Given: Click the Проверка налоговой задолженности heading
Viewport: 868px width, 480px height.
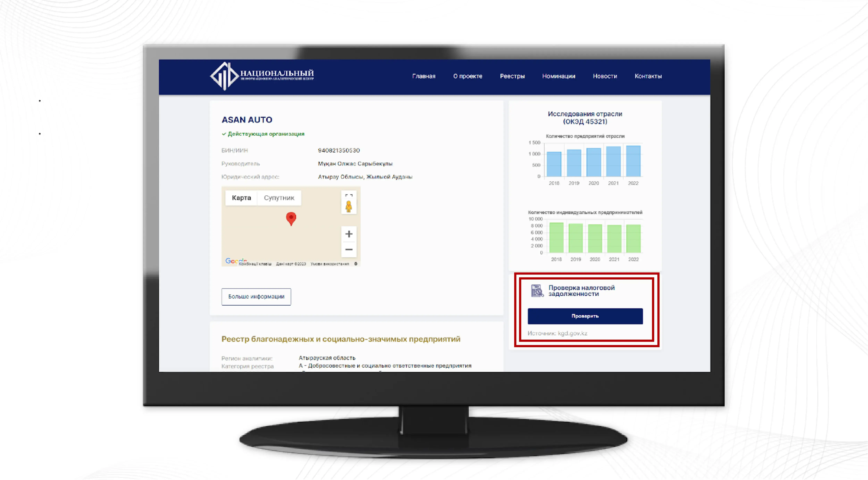Looking at the screenshot, I should pos(582,290).
